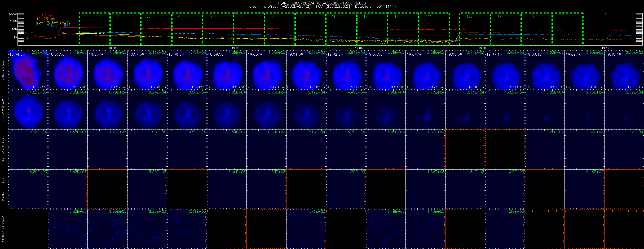Open the 3.0-6.0 keV image with peak 2.83E+03
The image size is (644, 249).
pyautogui.click(x=624, y=70)
